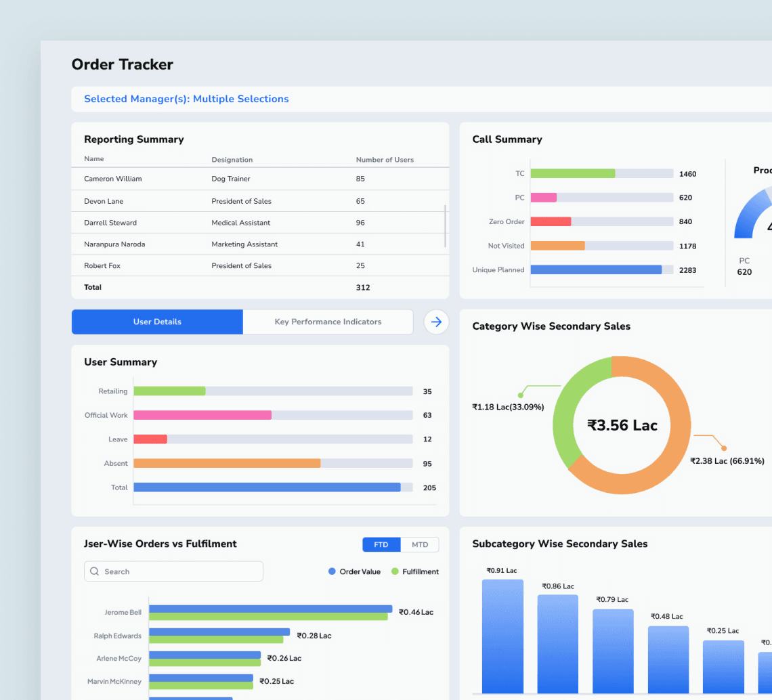Screen dimensions: 772x700
Task: Select the Cameron William row
Action: tap(260, 179)
